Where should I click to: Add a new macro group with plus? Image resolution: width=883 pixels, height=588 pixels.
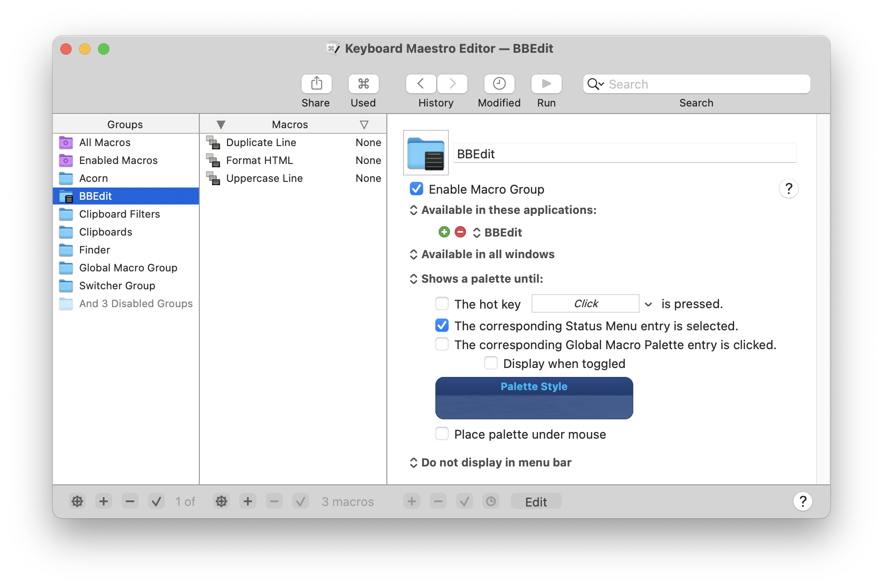(104, 501)
